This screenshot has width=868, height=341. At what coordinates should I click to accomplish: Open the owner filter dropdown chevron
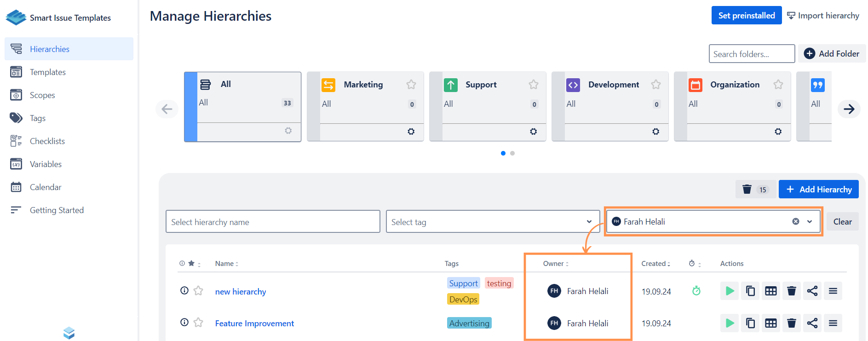(x=810, y=222)
